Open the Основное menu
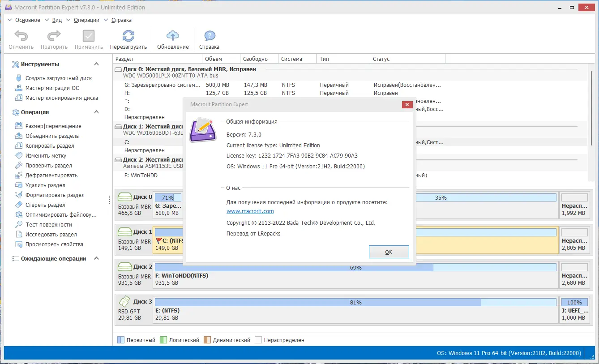This screenshot has width=599, height=364. click(x=27, y=20)
